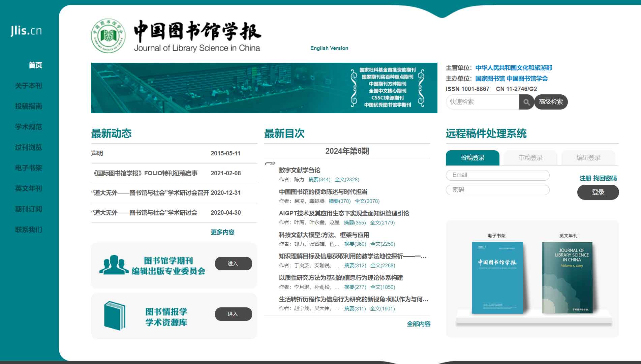Open 电子书架 in the sidebar
Viewport: 641px width, 364px height.
click(29, 168)
